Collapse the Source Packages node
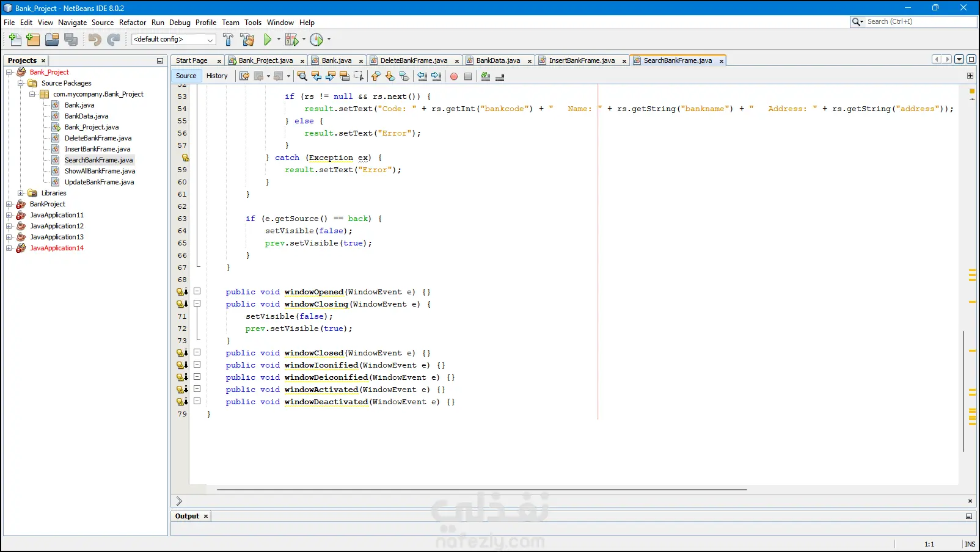This screenshot has width=980, height=552. 21,83
